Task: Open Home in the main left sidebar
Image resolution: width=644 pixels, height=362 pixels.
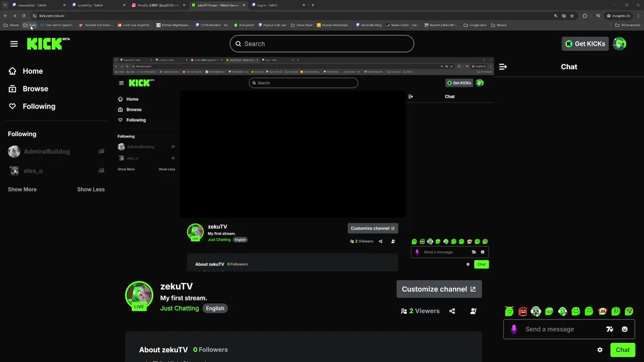Action: (26, 71)
